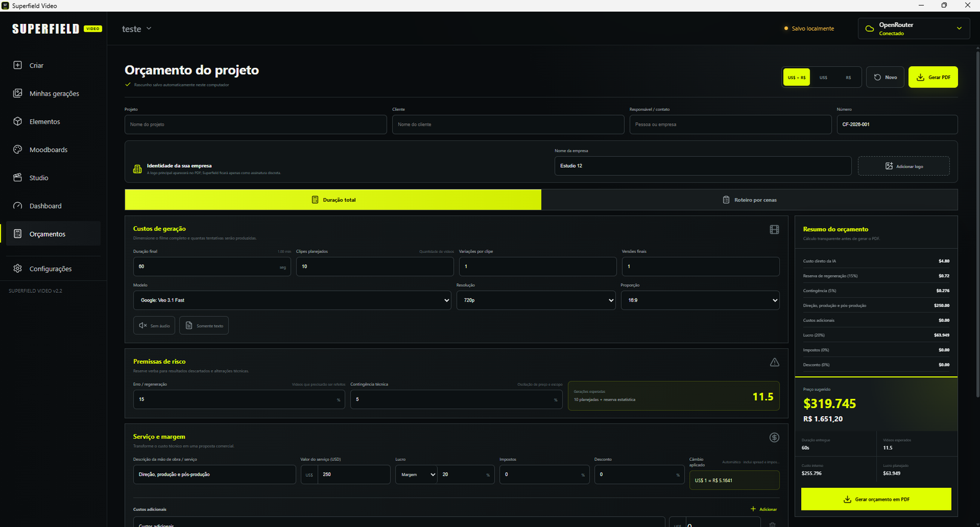The image size is (980, 527).
Task: Expand the OpenRouter connection dropdown
Action: [914, 29]
